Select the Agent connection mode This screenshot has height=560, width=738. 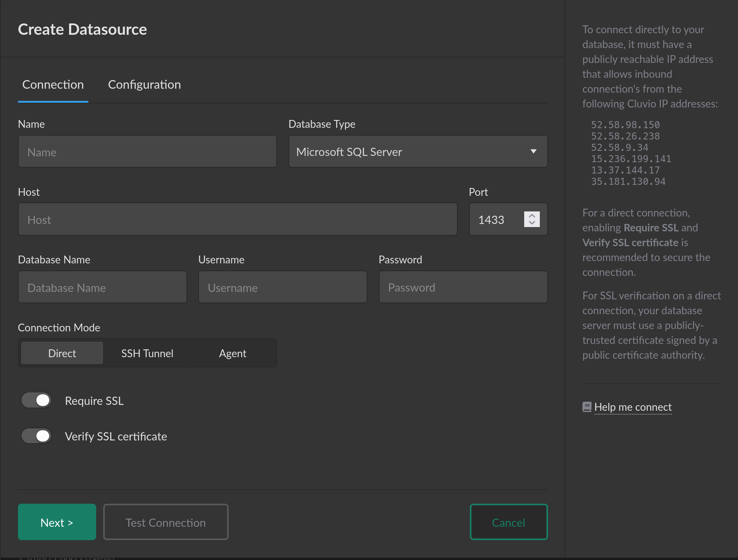coord(233,353)
